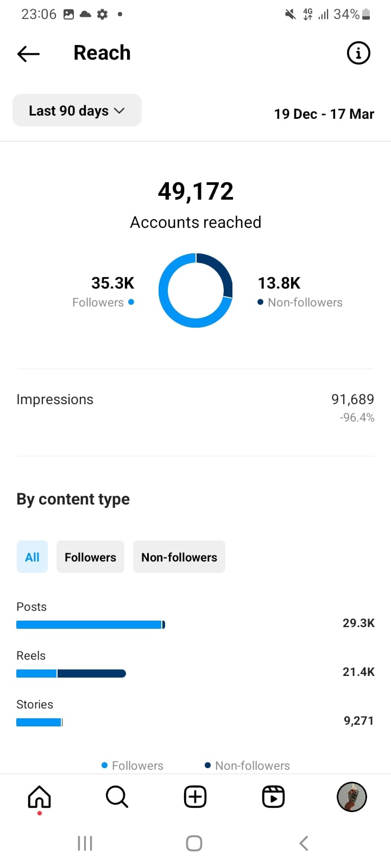Expand the Last 90 days dropdown
Viewport: 391px width, 868px height.
77,110
